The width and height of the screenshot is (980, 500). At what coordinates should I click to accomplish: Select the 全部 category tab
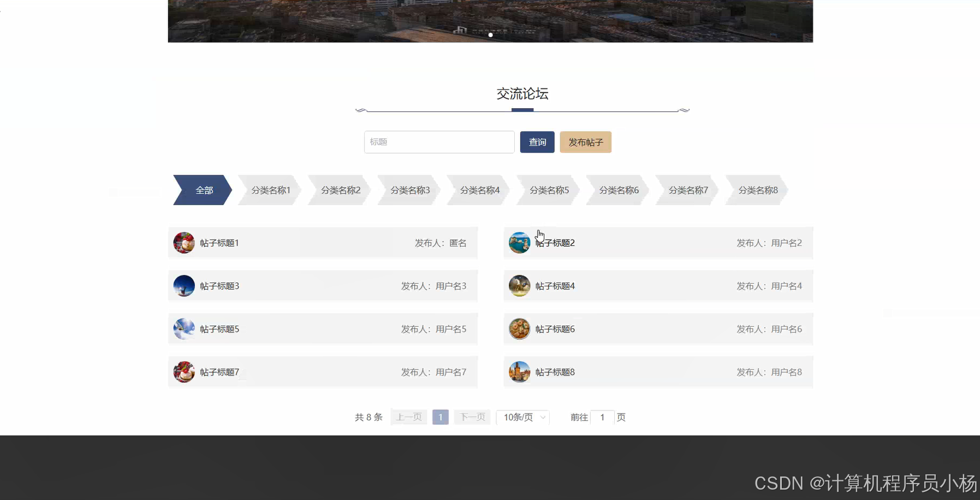[x=203, y=190]
